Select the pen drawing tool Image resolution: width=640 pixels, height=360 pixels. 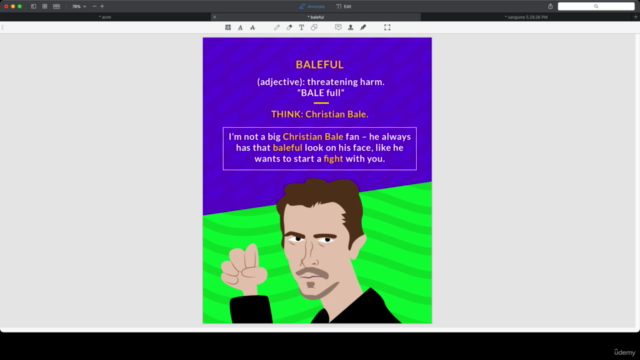(x=277, y=27)
